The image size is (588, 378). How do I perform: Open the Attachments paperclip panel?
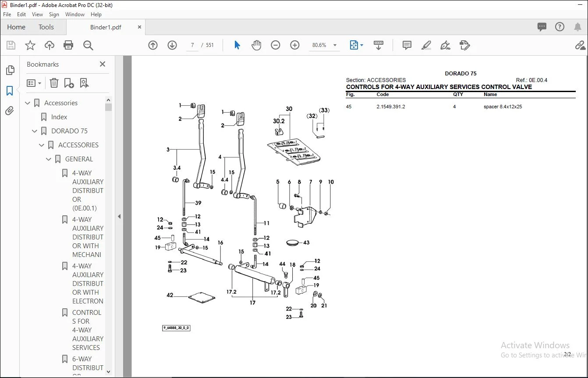point(10,111)
